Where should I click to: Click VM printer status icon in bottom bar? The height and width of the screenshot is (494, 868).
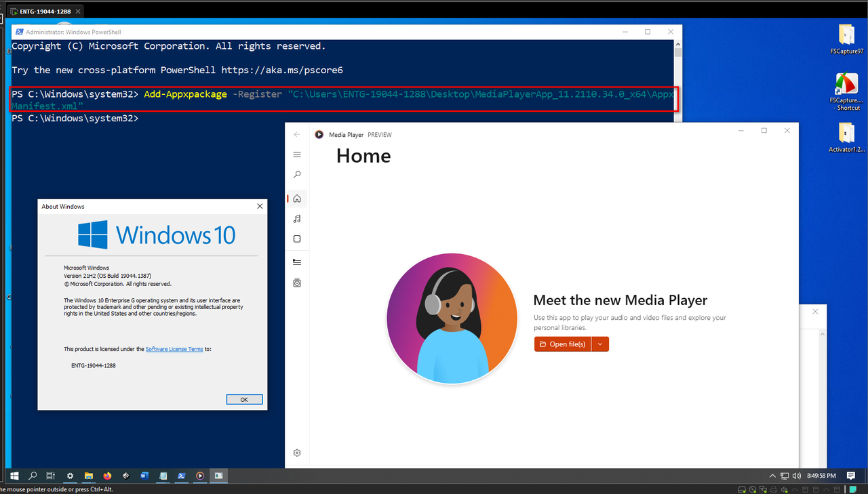(x=774, y=489)
